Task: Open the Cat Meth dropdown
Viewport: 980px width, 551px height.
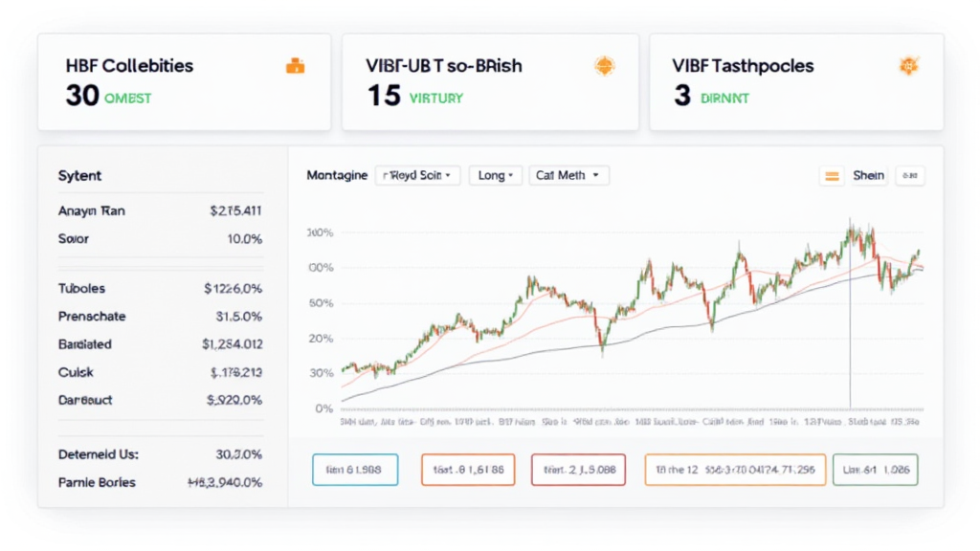Action: pos(568,176)
